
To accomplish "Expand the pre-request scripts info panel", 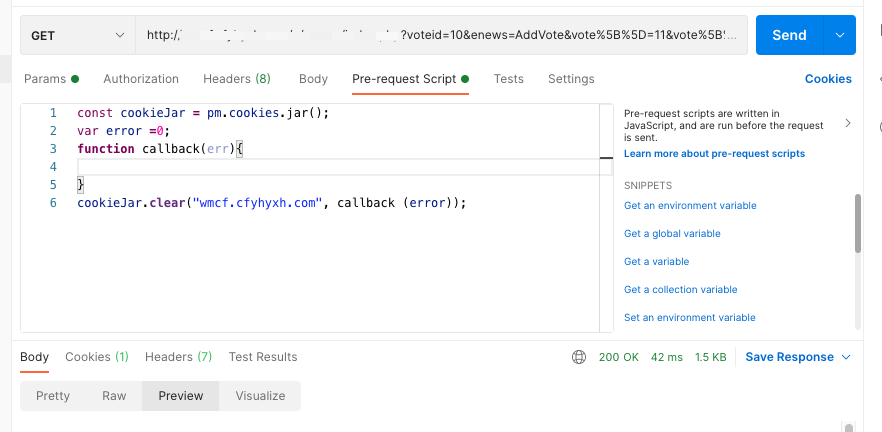I will (848, 123).
